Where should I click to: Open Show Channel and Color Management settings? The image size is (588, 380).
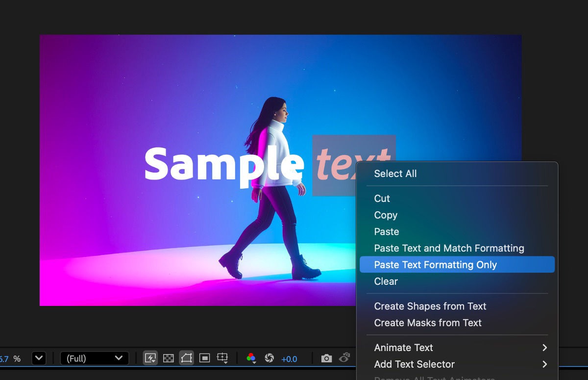[251, 358]
